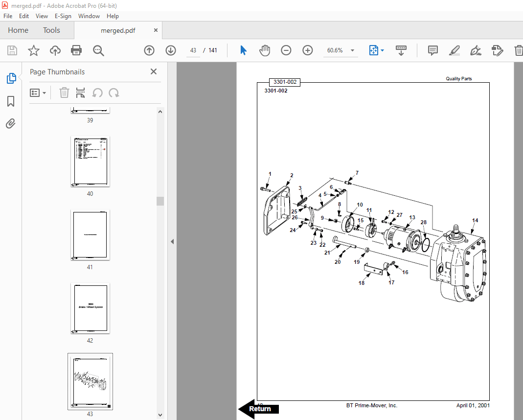Click the thumbnails panel vertical scrollbar handle
Image resolution: width=523 pixels, height=420 pixels.
(x=160, y=201)
